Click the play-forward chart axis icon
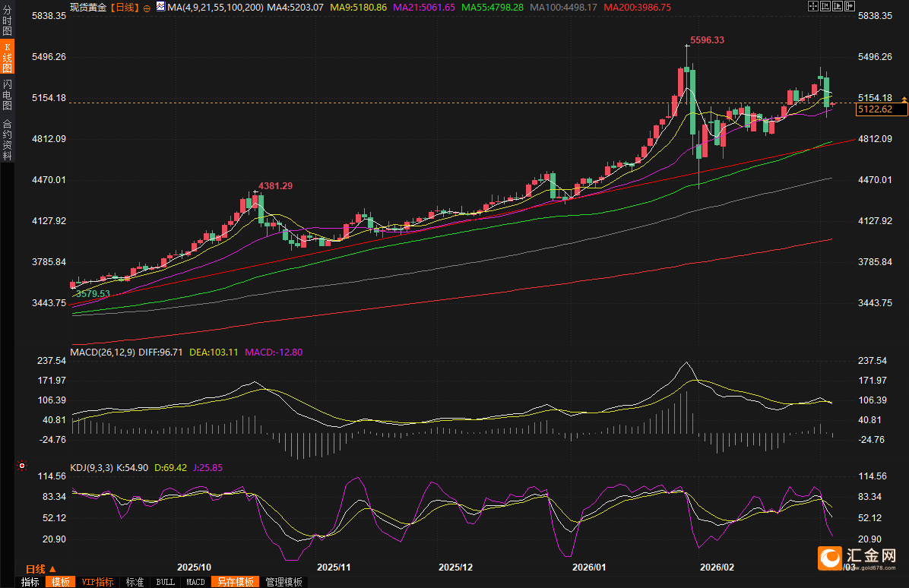The image size is (909, 588). coord(837,6)
